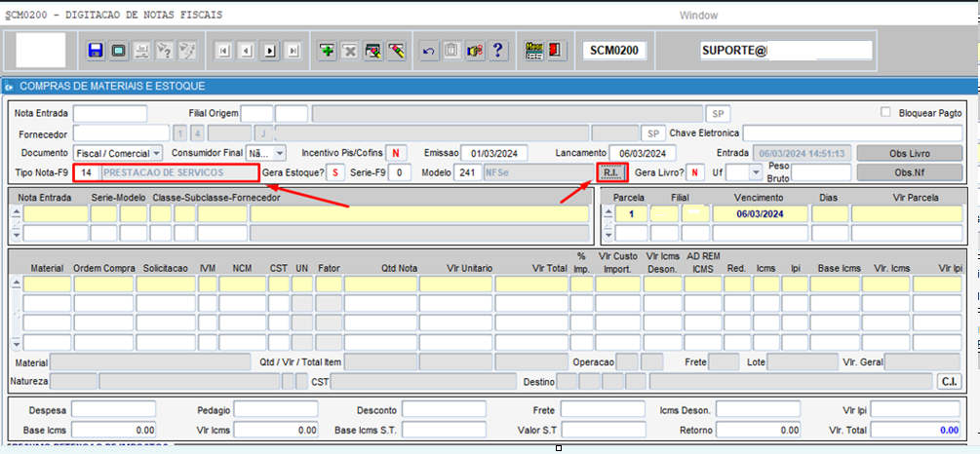Click the grey X delete record icon

pyautogui.click(x=349, y=51)
